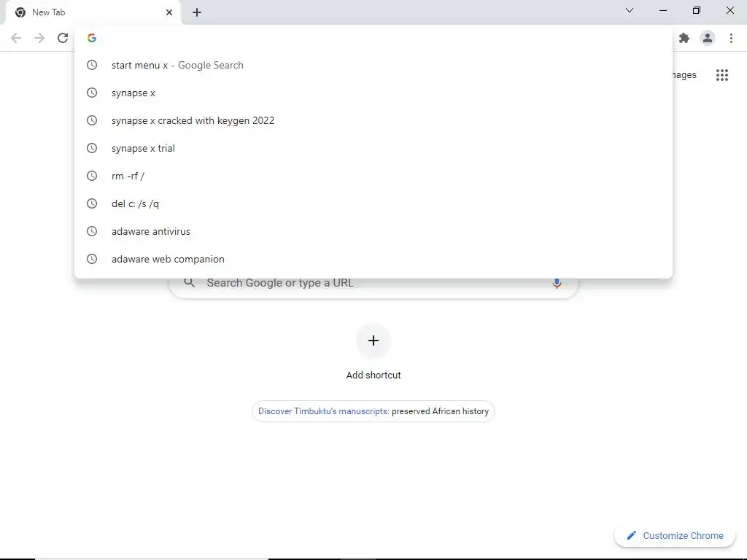Click the clock icon beside 'synapse x cracked with keygen 2022'
The image size is (747, 560).
click(92, 120)
